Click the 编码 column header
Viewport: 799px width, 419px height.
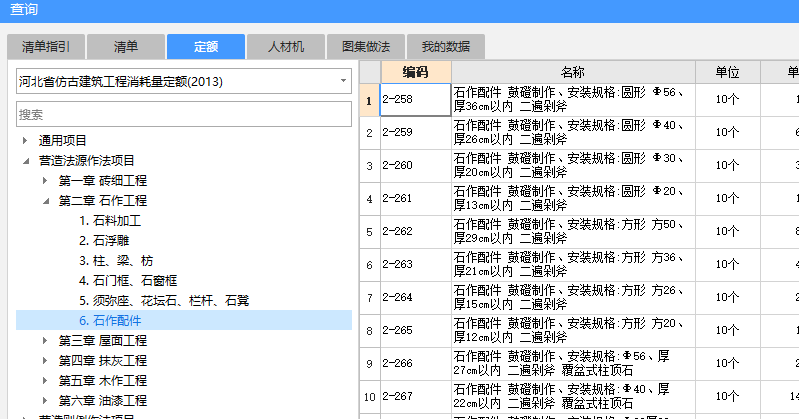416,72
